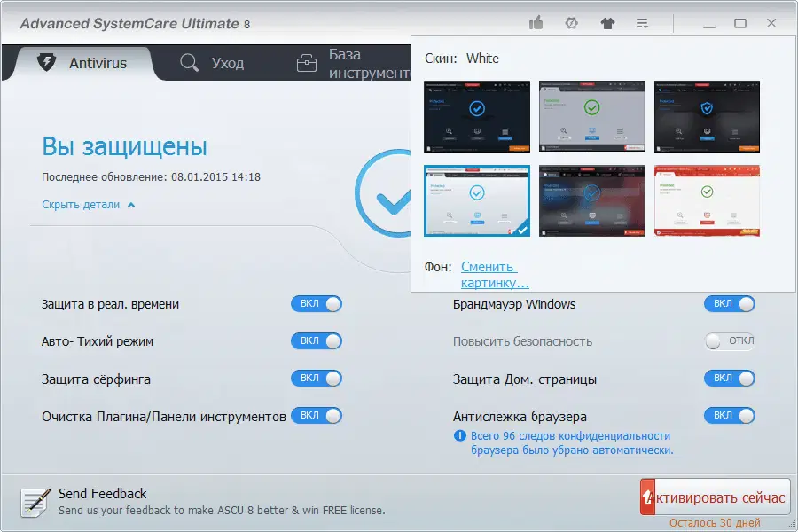Click the thumbs-up feedback icon
Image resolution: width=798 pixels, height=532 pixels.
click(x=536, y=24)
